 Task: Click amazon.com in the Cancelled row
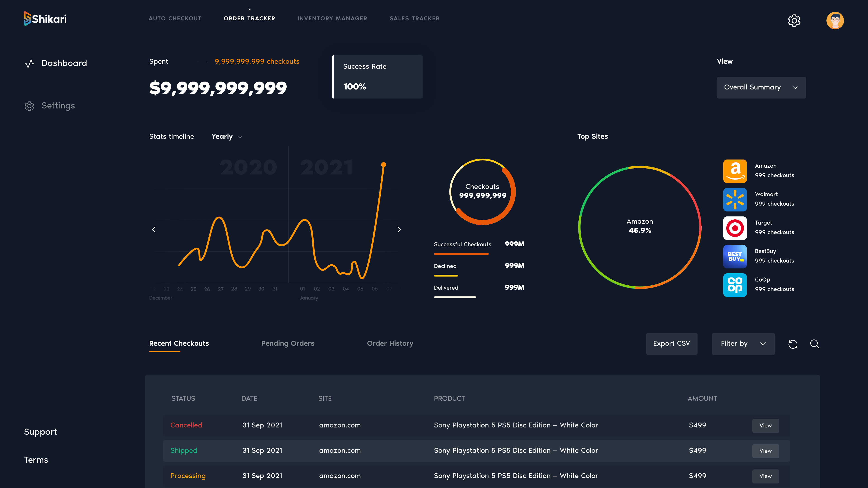pyautogui.click(x=340, y=425)
